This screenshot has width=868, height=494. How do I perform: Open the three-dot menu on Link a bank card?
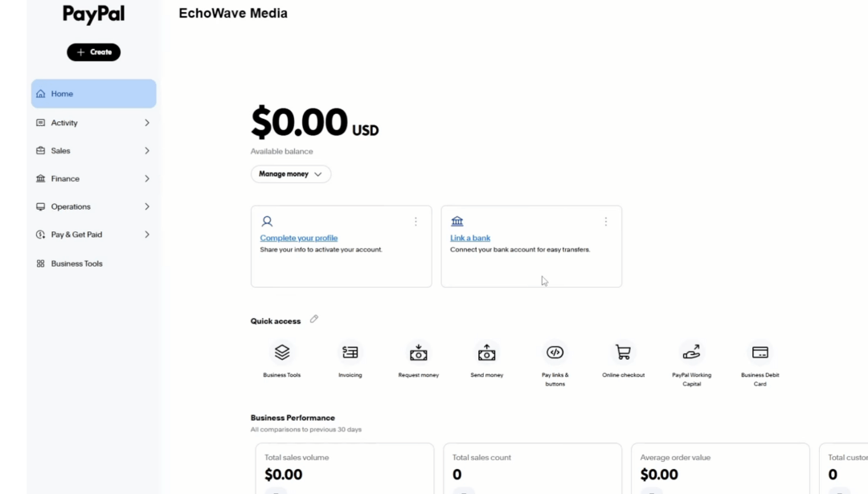click(606, 221)
